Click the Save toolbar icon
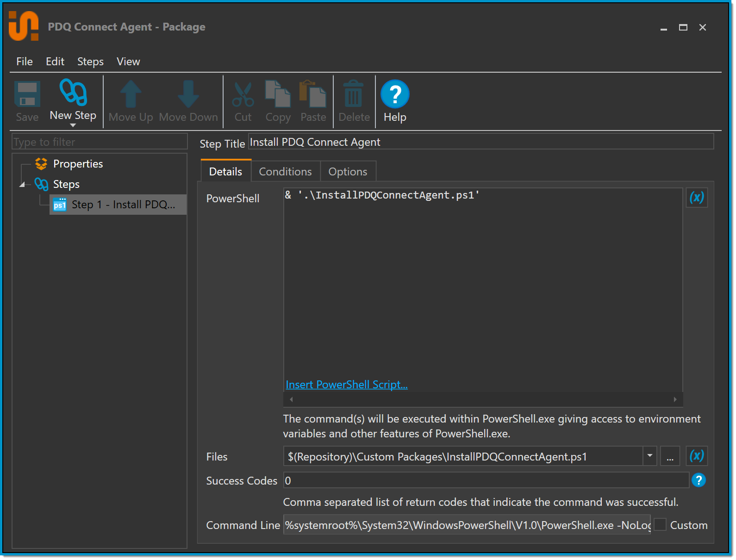Viewport: 736px width, 560px height. point(27,95)
